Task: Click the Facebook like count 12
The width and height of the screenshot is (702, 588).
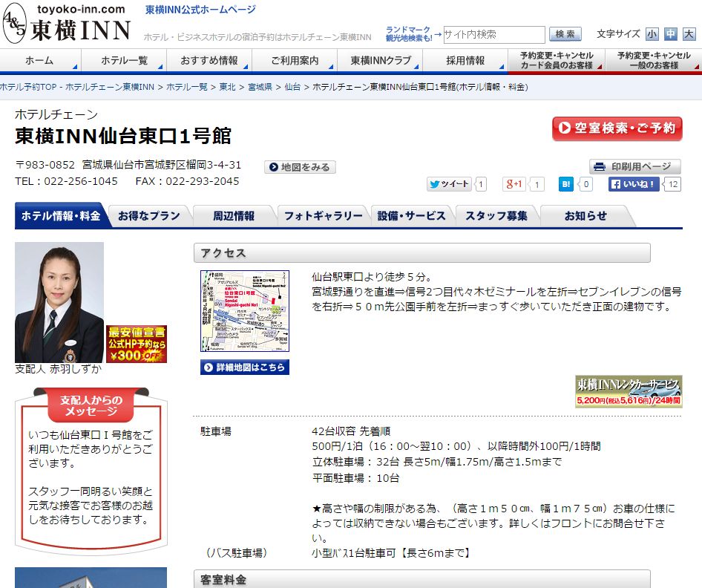Action: 673,184
